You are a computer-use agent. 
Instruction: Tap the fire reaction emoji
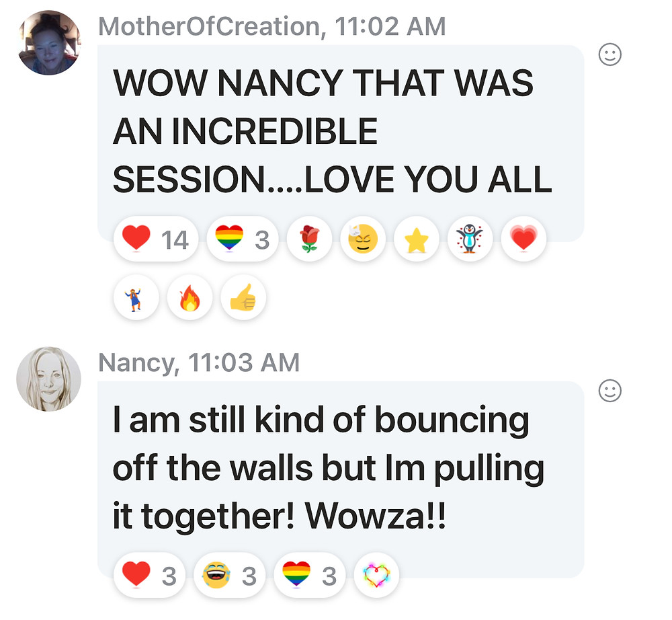(x=190, y=298)
